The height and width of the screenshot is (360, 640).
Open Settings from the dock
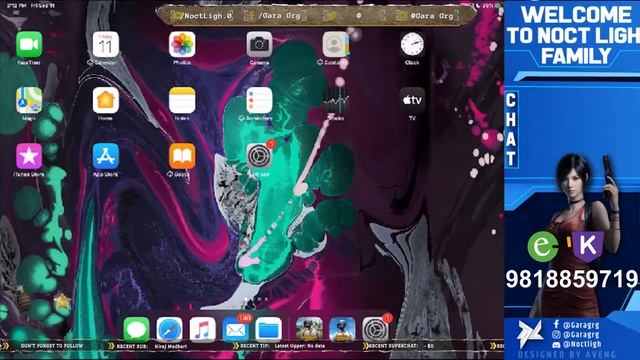[376, 330]
